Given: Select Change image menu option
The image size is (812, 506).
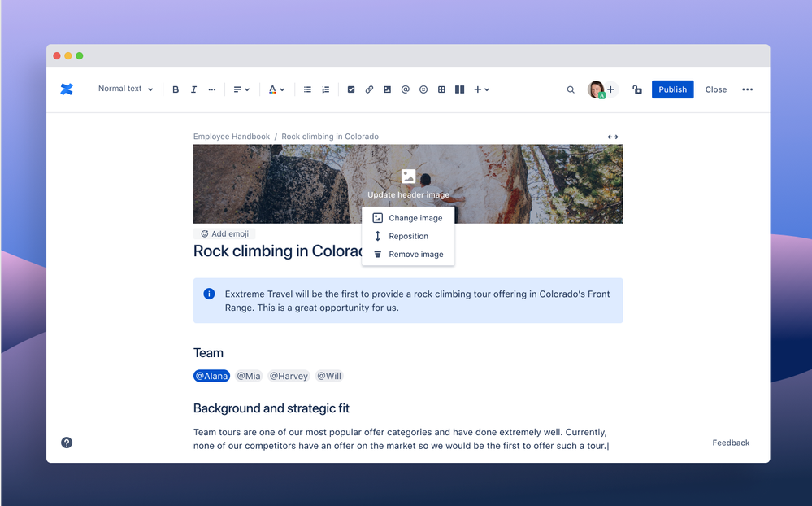Looking at the screenshot, I should pos(408,218).
